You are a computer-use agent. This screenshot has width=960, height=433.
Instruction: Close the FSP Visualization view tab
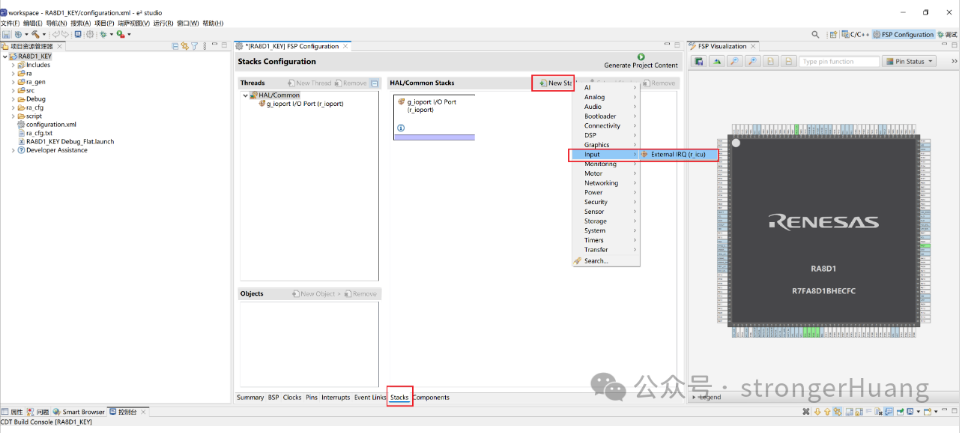[x=753, y=46]
